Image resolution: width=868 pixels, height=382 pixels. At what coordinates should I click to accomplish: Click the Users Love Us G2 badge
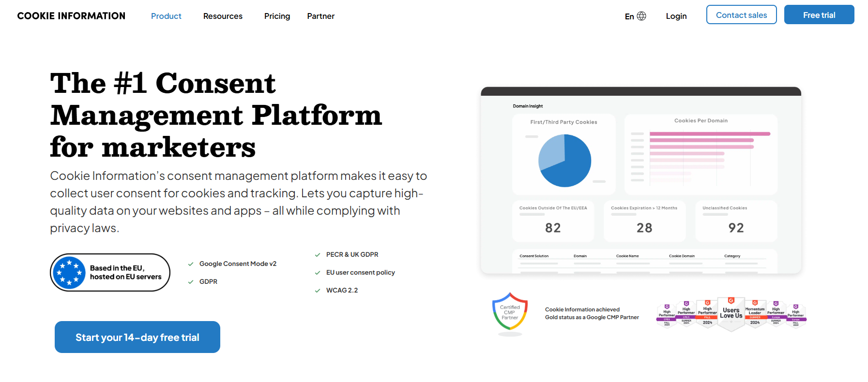[731, 313]
